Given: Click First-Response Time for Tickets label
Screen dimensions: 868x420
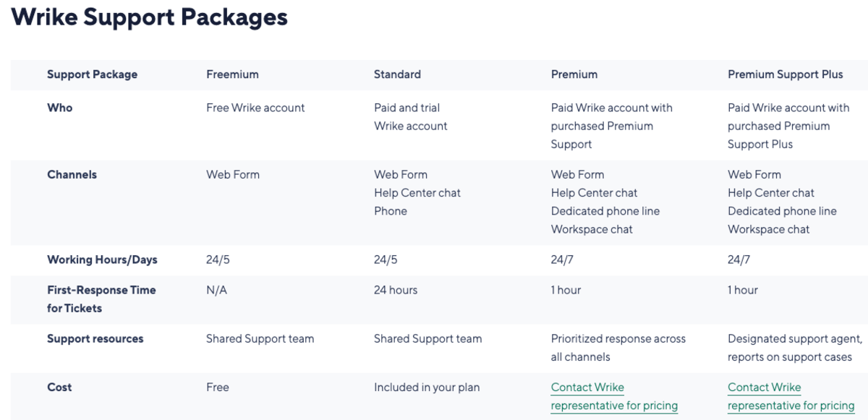Looking at the screenshot, I should 101,299.
